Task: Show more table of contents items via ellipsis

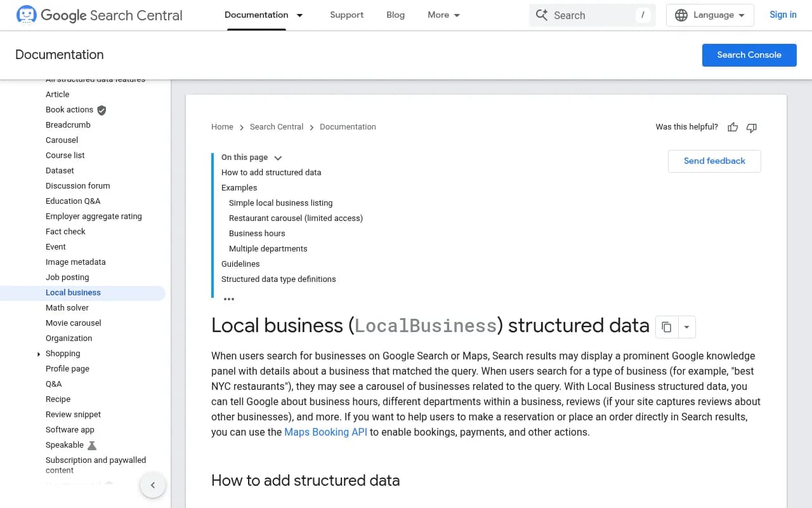Action: (229, 298)
